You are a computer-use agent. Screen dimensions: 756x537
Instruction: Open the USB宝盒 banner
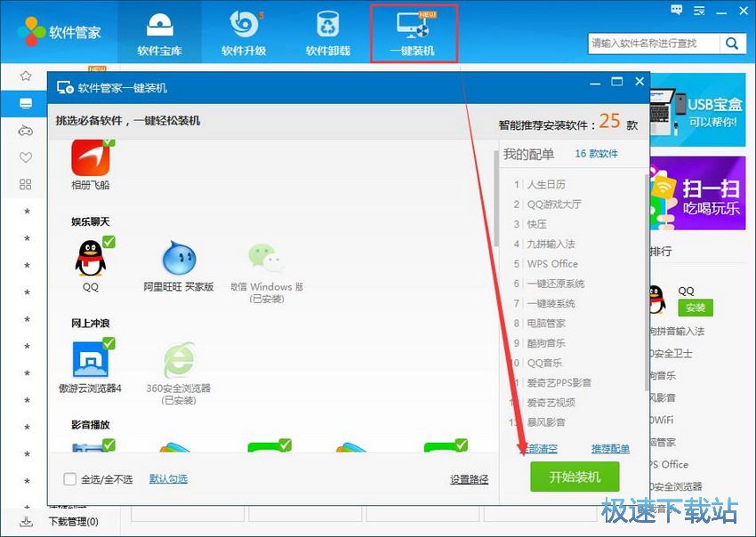[697, 109]
